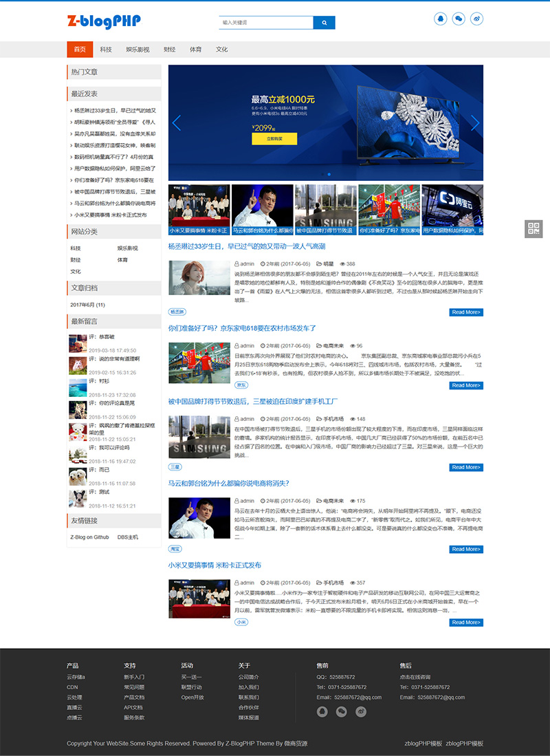The image size is (550, 756).
Task: Click the 淘宝 tag pill
Action: click(x=175, y=549)
